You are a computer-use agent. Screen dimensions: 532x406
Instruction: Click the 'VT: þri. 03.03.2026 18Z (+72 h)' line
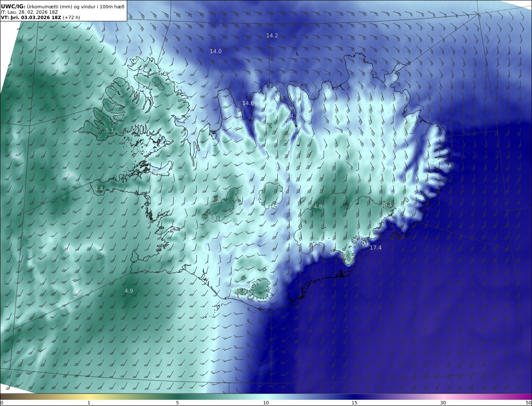click(40, 17)
